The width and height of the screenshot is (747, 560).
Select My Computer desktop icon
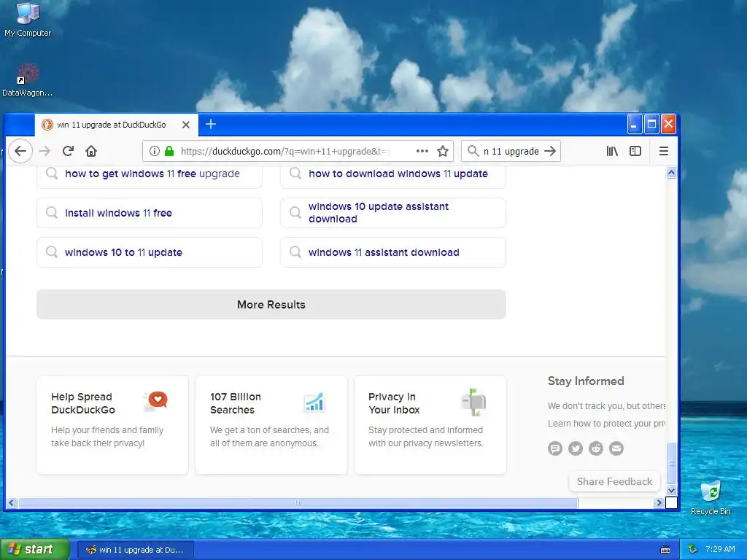click(28, 20)
